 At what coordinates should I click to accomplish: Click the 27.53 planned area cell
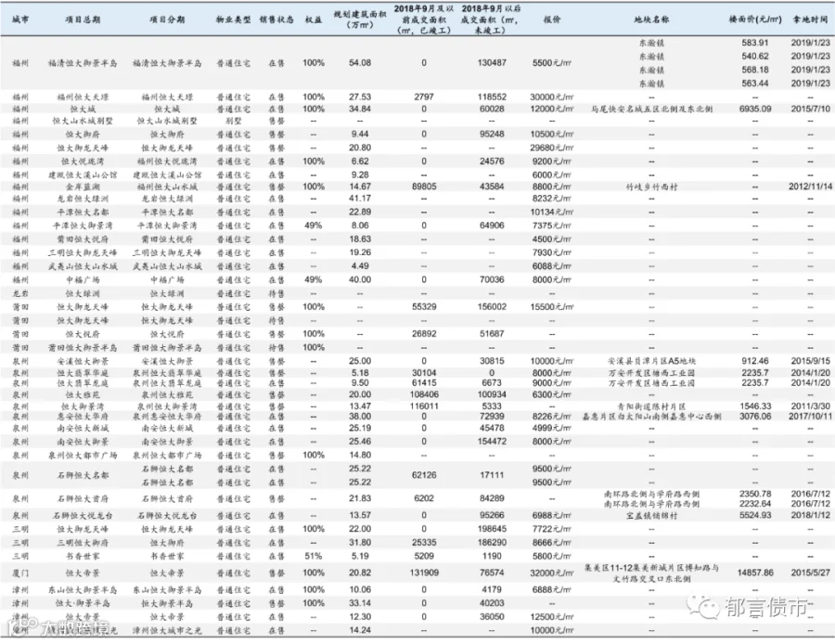coord(360,97)
